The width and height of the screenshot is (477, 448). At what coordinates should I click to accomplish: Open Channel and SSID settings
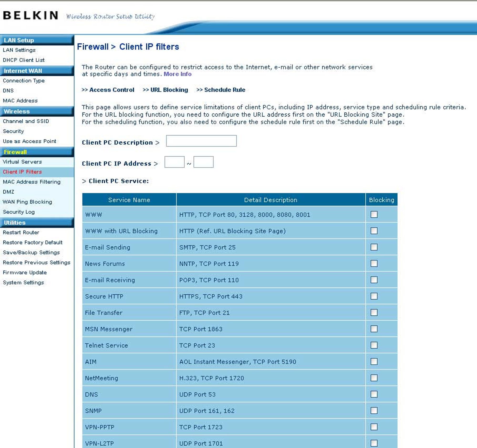point(26,121)
